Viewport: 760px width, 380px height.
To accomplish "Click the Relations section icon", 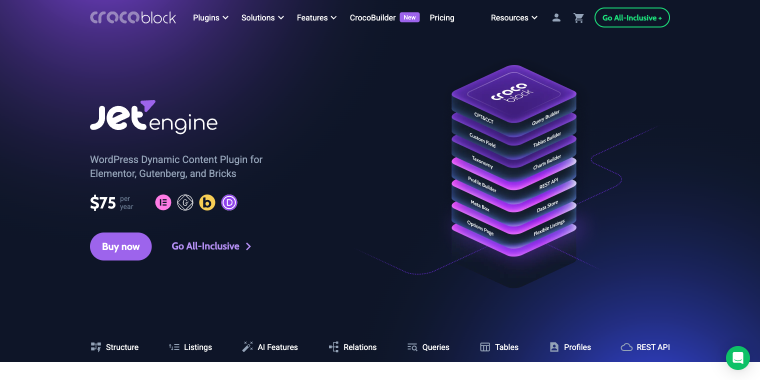I will click(333, 347).
